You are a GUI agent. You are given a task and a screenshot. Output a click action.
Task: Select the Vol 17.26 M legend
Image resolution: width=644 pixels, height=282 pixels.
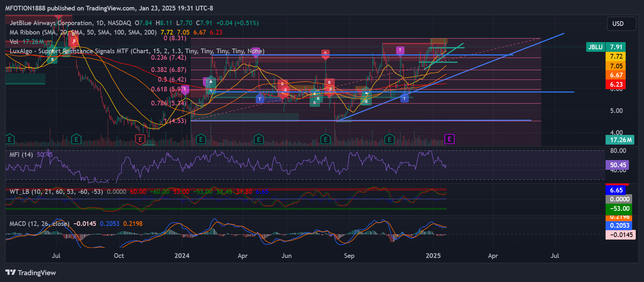coord(27,42)
